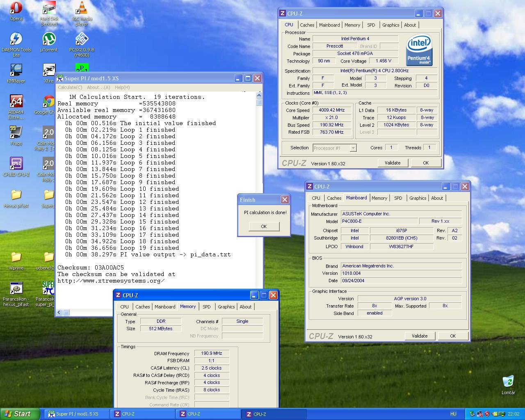This screenshot has width=525, height=420.
Task: Open About...(A) menu in Super PI
Action: 98,87
